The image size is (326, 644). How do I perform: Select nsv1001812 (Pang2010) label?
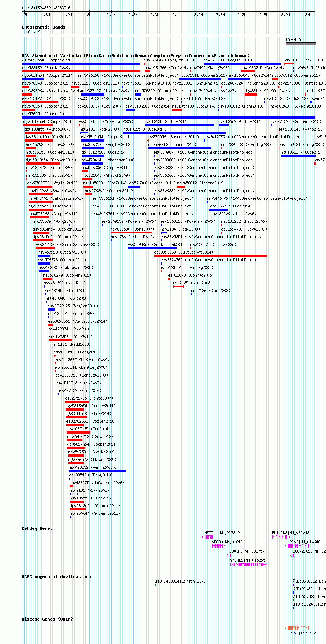[241, 106]
